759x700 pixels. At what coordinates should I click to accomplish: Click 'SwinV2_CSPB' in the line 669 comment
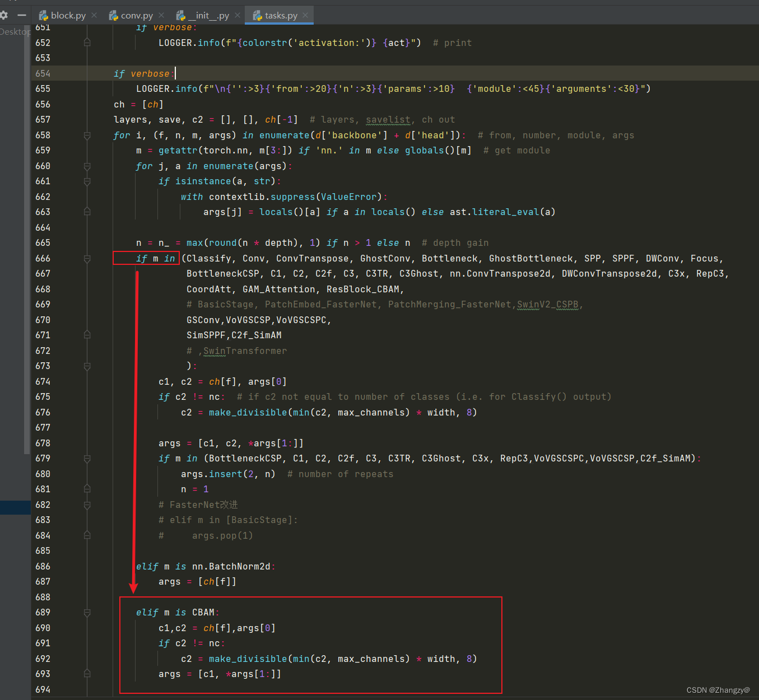(548, 304)
